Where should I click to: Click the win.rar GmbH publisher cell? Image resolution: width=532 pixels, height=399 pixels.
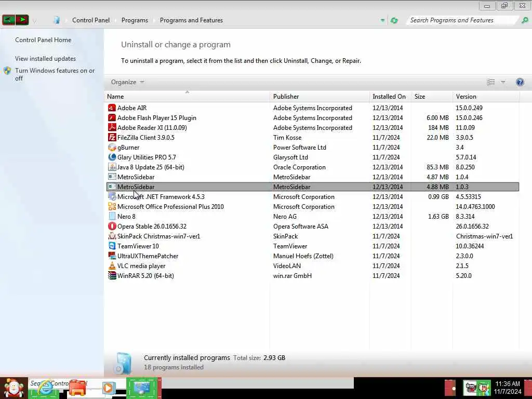tap(292, 275)
